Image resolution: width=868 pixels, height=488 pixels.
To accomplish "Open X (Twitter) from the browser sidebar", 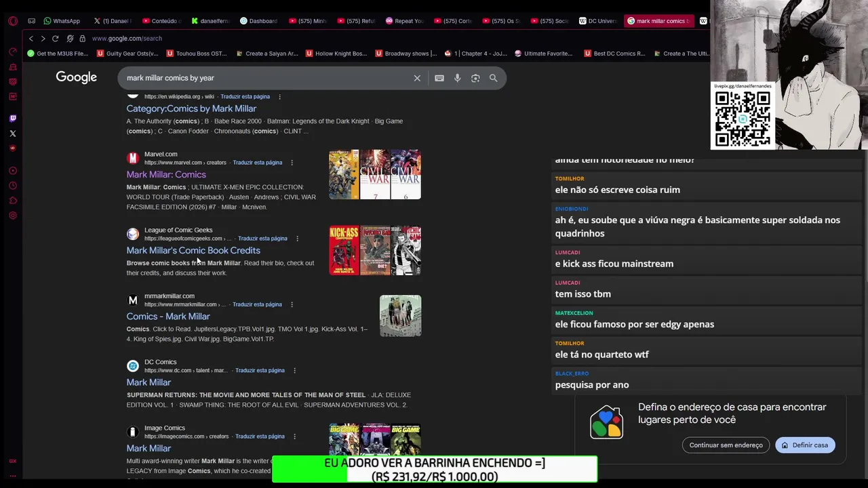I will click(12, 134).
